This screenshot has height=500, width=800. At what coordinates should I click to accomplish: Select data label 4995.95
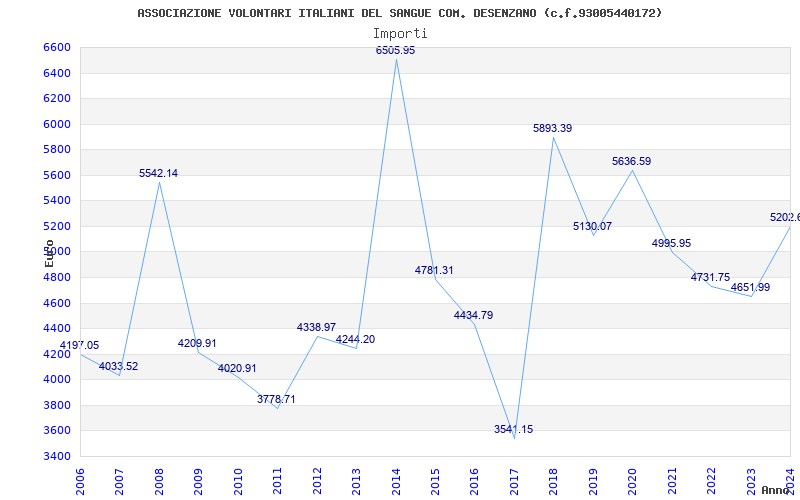click(671, 243)
